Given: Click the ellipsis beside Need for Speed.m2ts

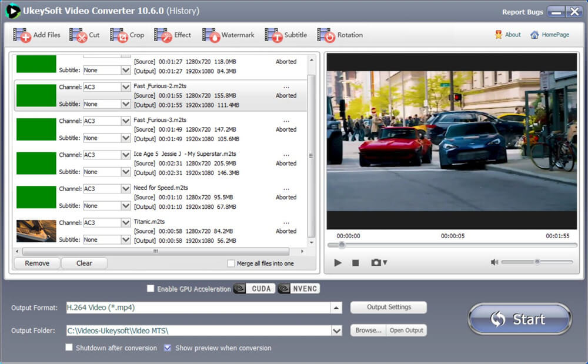Looking at the screenshot, I should tap(286, 189).
